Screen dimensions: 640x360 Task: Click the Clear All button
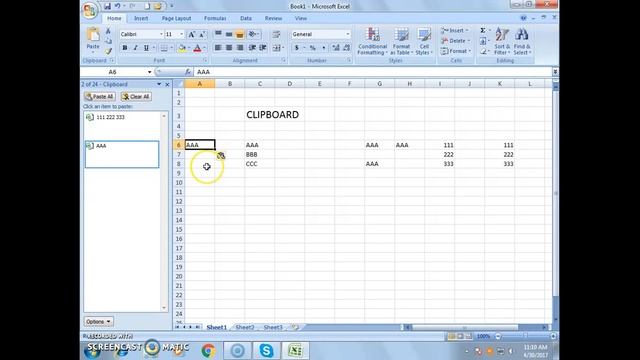(x=136, y=97)
